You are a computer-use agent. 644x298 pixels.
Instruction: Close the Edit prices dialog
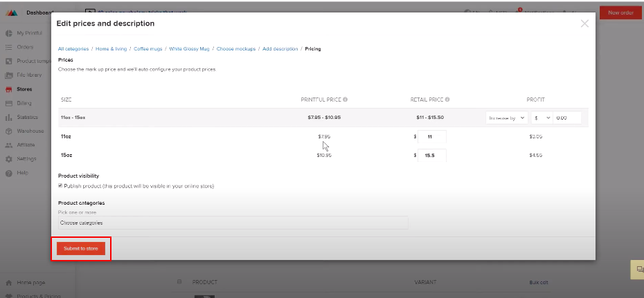584,24
